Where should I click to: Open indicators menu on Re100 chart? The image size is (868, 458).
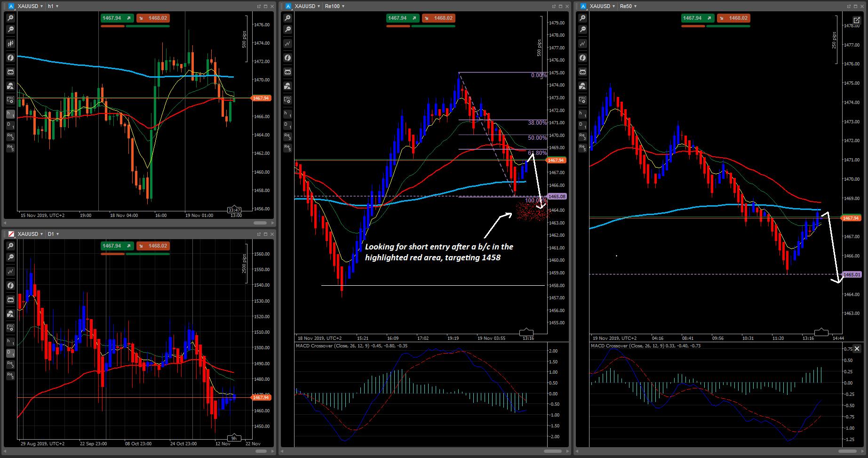[287, 58]
